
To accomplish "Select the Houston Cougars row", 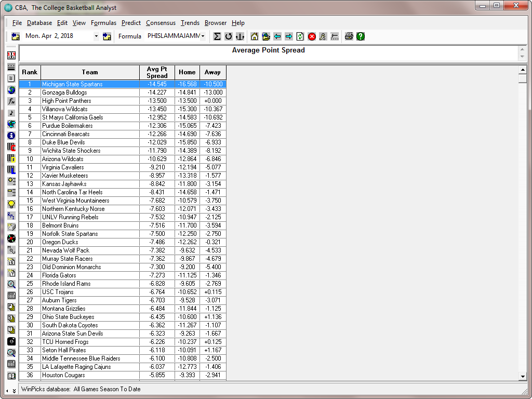I will tap(123, 375).
